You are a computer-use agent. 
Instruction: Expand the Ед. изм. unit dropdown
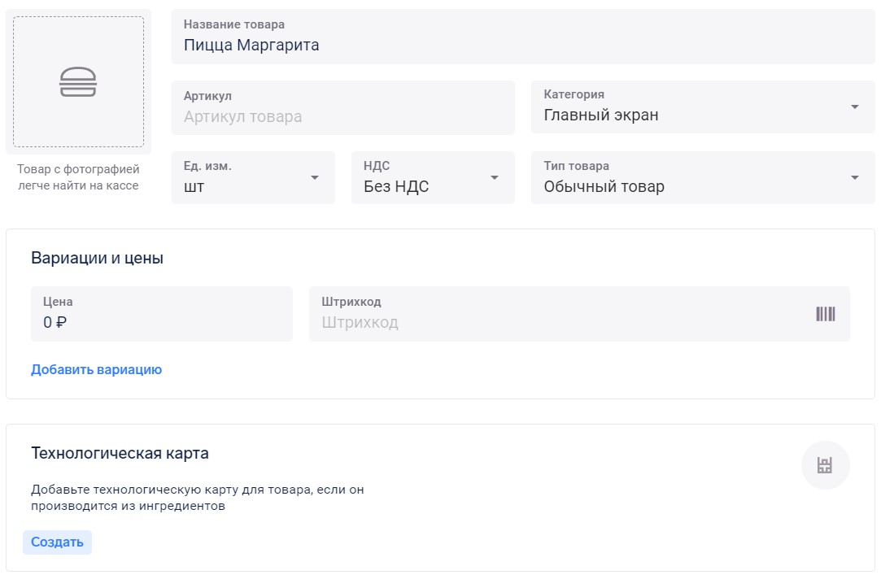[x=253, y=178]
